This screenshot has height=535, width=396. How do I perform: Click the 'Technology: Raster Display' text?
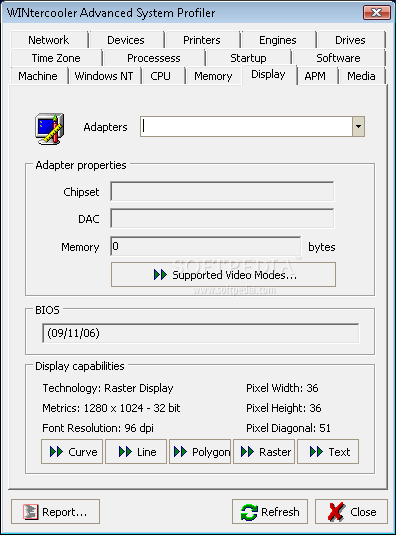[x=108, y=388]
